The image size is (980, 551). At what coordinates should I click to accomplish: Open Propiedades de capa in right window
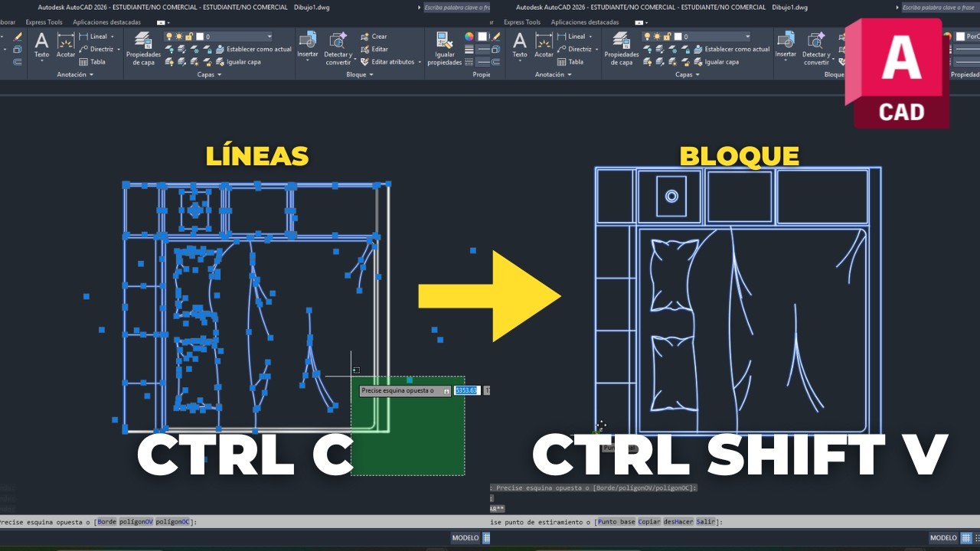[x=622, y=48]
